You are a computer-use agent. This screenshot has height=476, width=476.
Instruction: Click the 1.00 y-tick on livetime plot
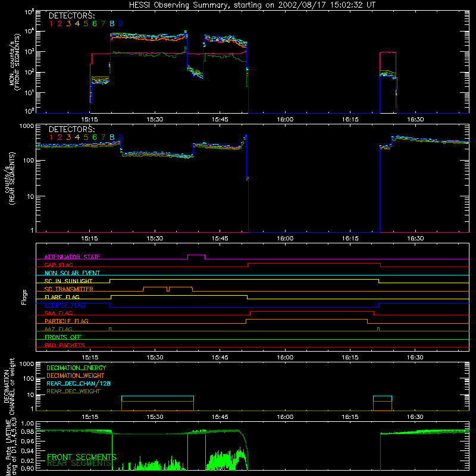pyautogui.click(x=28, y=423)
